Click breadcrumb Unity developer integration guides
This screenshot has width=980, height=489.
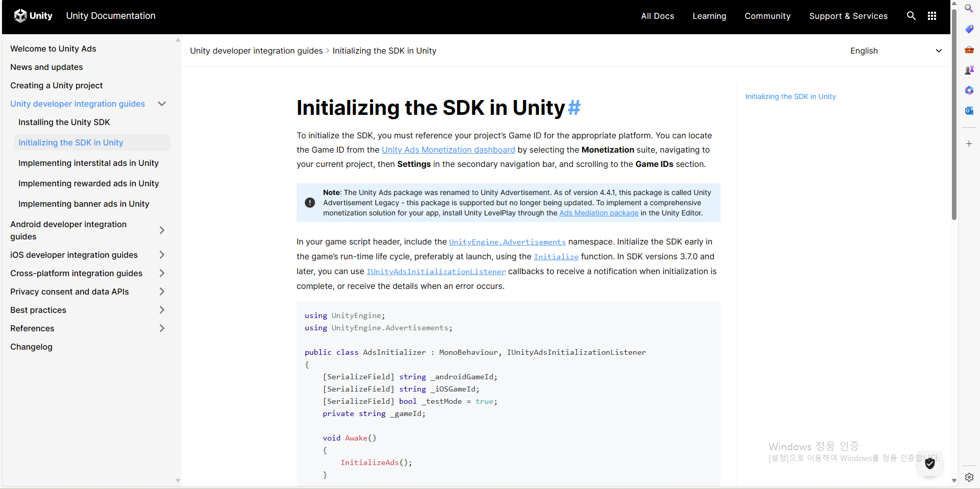[x=256, y=51]
